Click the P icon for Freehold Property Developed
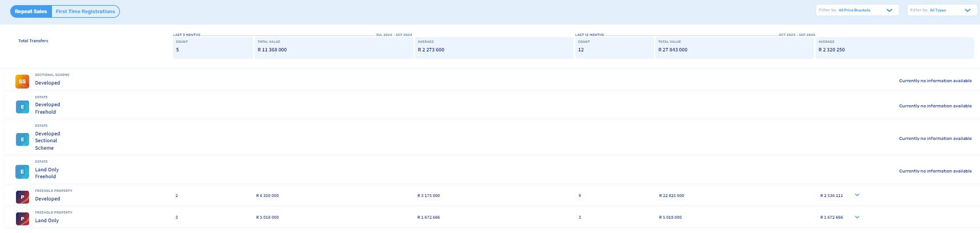 tap(22, 197)
